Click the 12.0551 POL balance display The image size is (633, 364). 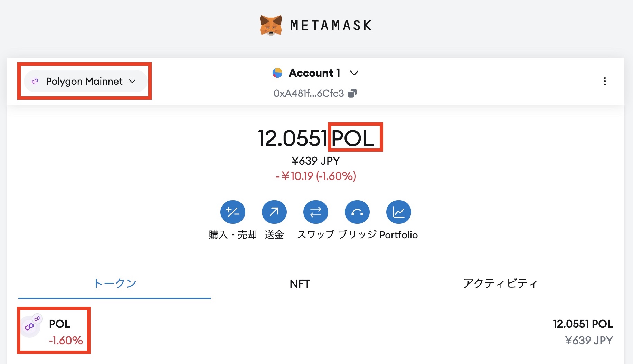[315, 137]
